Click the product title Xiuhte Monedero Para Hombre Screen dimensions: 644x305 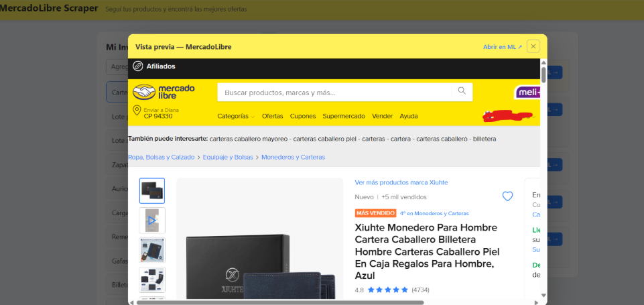click(427, 251)
